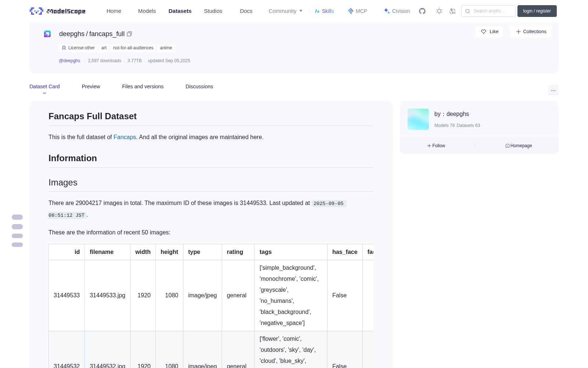Screen dimensions: 588x368
Task: Open the MCP nav item
Action: [358, 11]
